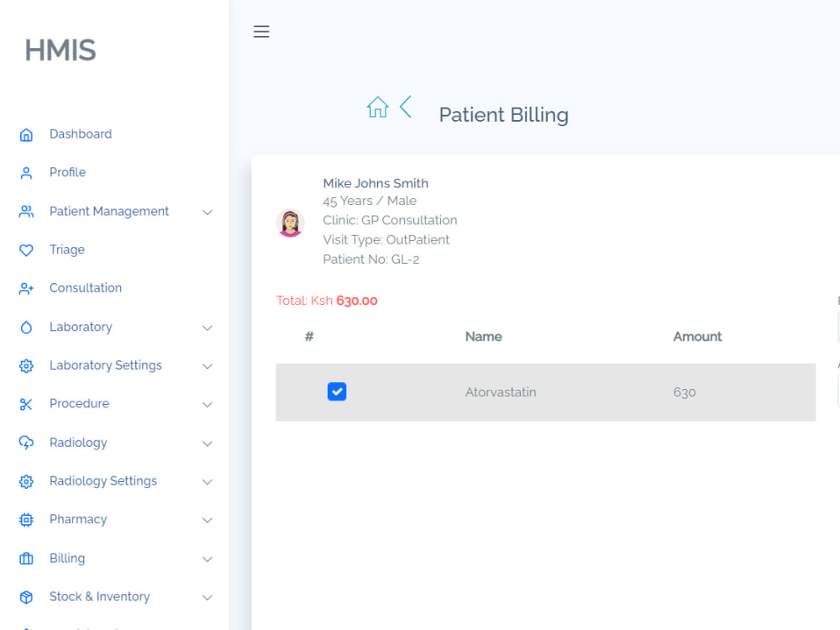Expand the Radiology Settings chevron
The width and height of the screenshot is (840, 630).
[207, 482]
